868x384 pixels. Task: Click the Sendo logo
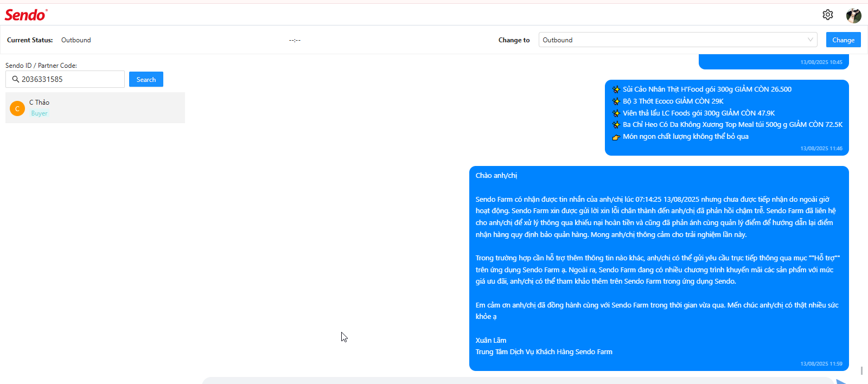click(x=26, y=15)
